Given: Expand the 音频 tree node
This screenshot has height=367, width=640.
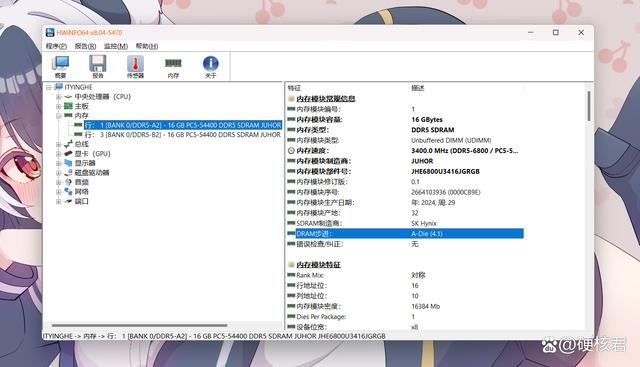Looking at the screenshot, I should pyautogui.click(x=58, y=182).
